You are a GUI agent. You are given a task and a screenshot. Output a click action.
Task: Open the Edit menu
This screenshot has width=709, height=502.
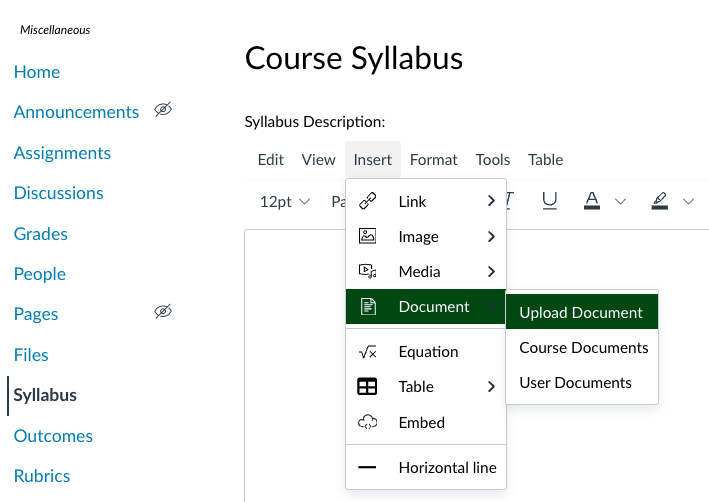click(x=270, y=160)
